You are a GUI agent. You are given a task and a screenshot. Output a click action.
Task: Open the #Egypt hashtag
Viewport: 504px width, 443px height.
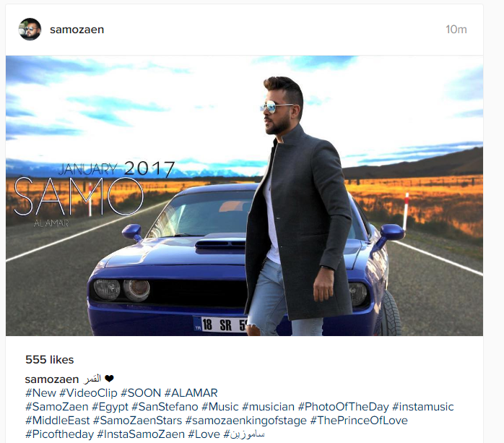coord(110,407)
